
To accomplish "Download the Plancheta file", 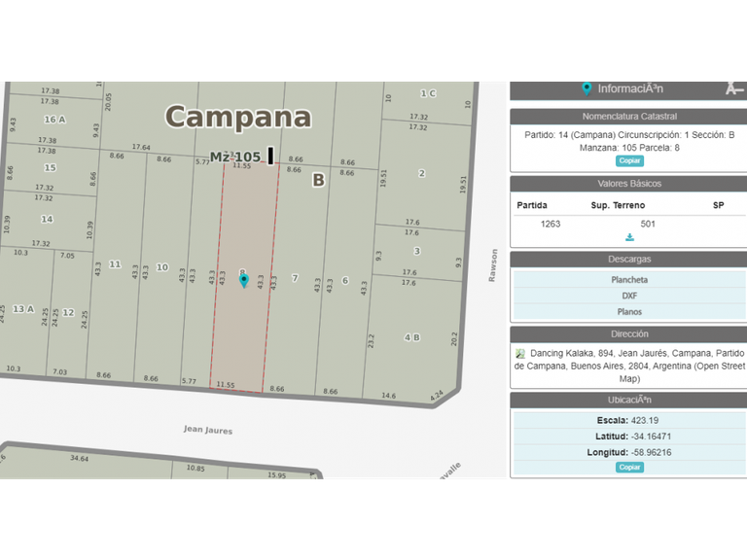I will click(629, 280).
